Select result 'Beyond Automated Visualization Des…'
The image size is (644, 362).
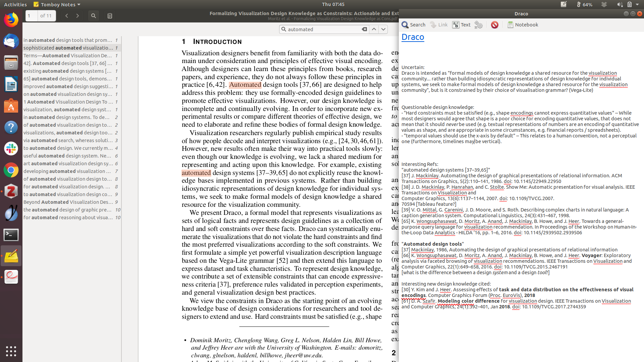68,202
